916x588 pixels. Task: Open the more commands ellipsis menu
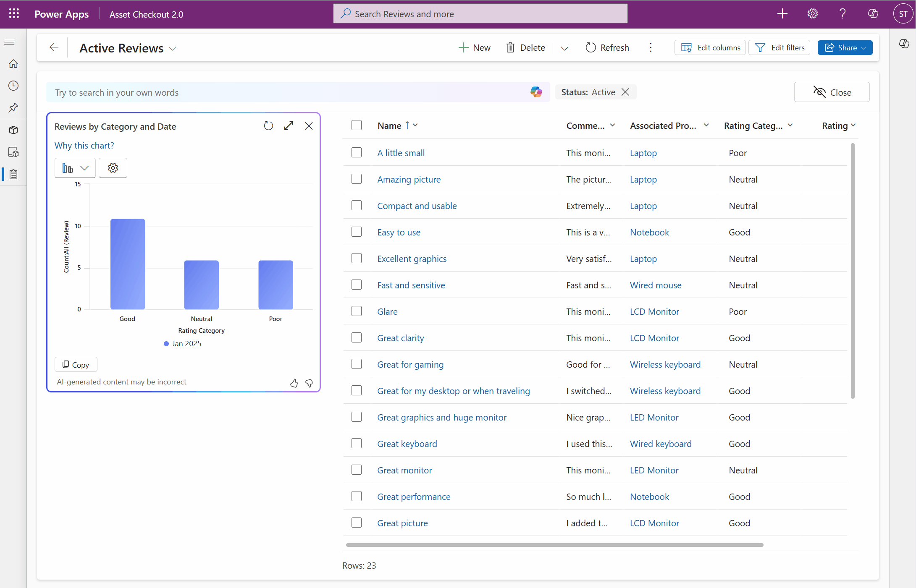651,47
